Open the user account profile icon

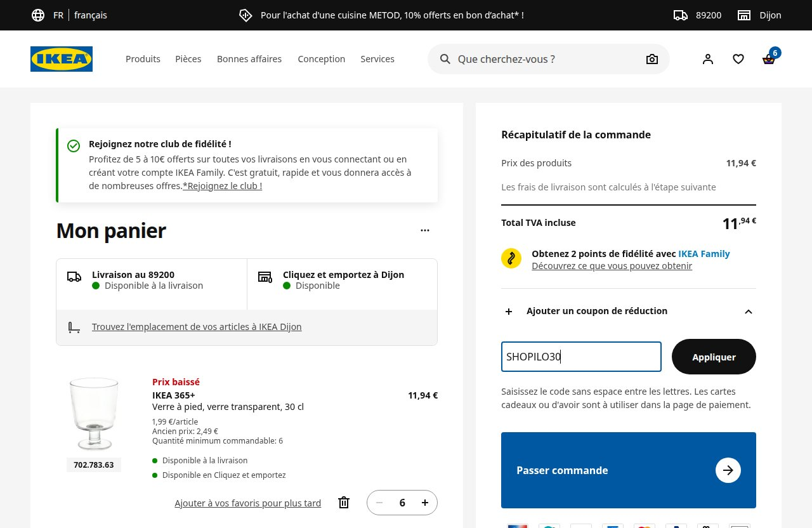click(708, 59)
